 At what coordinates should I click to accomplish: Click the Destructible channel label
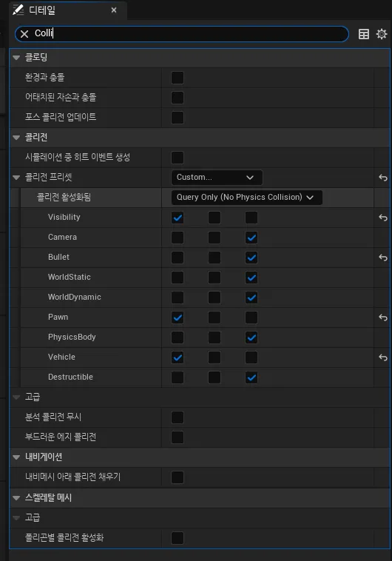70,377
